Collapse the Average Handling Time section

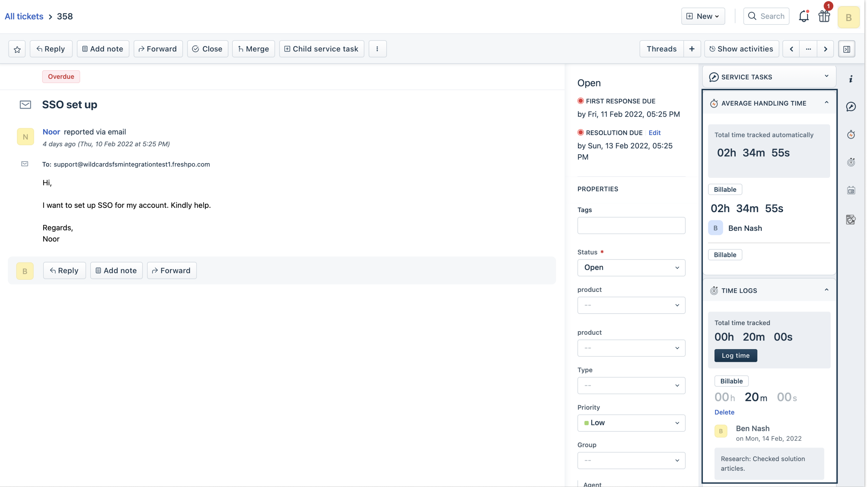826,103
